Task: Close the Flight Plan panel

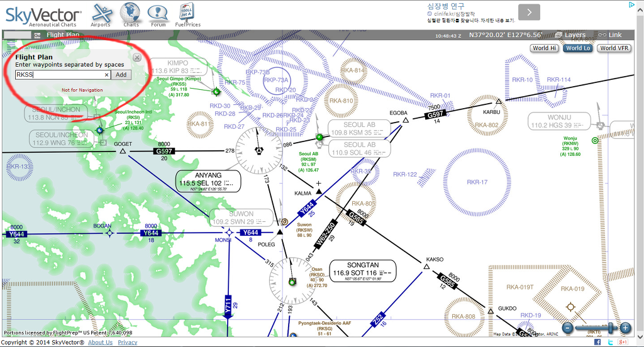Action: 137,57
